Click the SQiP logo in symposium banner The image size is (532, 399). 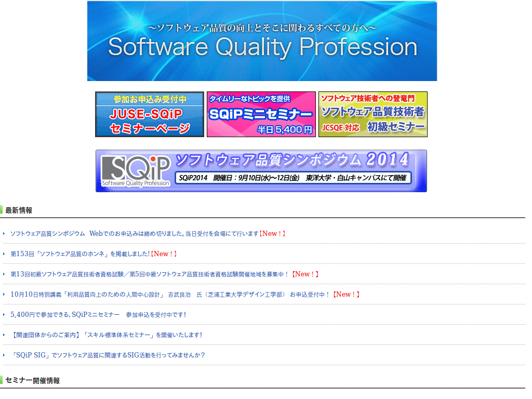coord(136,171)
